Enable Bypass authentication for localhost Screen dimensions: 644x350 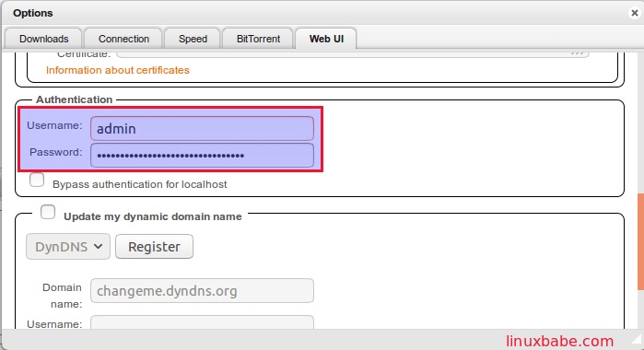37,180
